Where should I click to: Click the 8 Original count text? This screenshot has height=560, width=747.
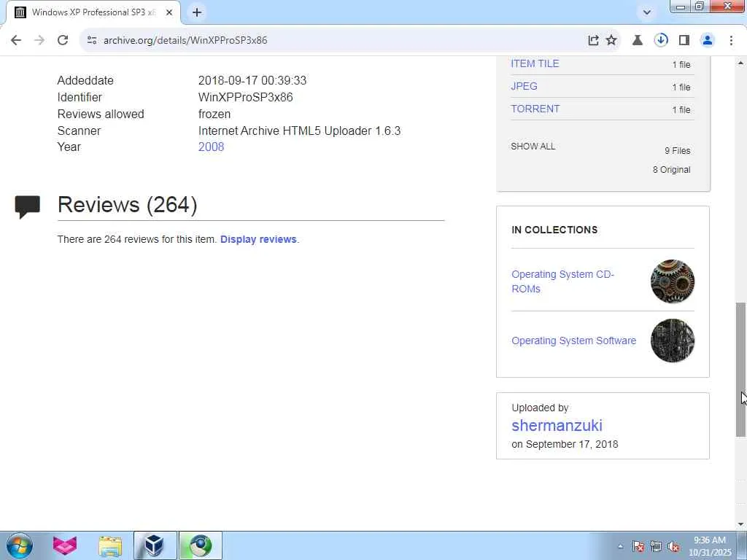[x=672, y=170]
